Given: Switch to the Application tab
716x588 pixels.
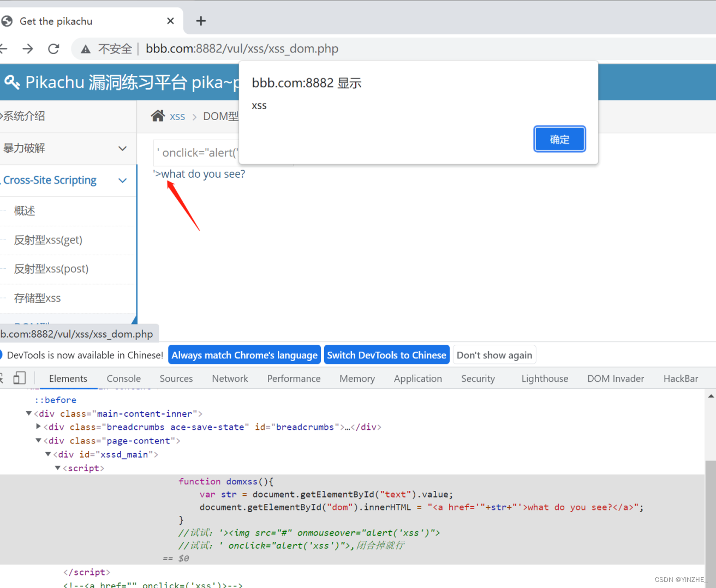Looking at the screenshot, I should tap(418, 379).
